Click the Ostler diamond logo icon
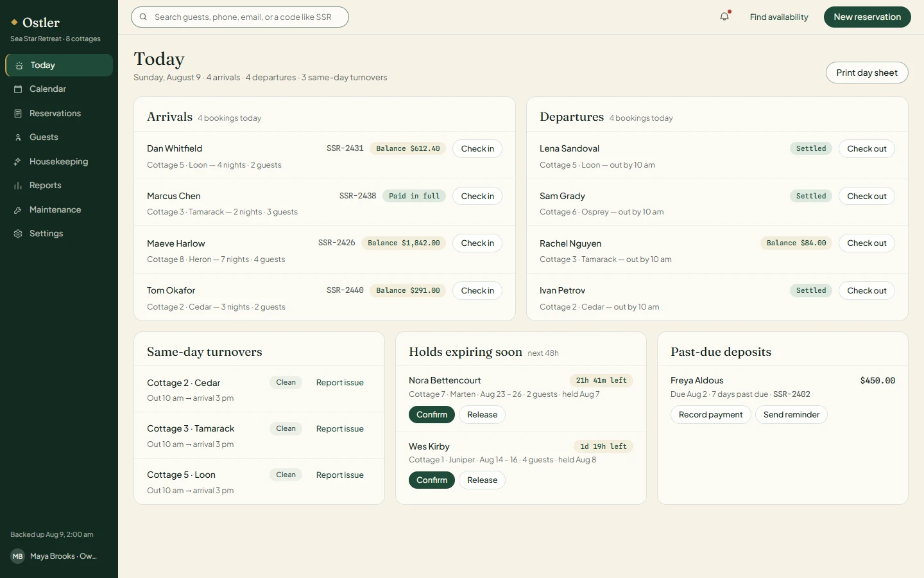The width and height of the screenshot is (924, 578). (14, 22)
